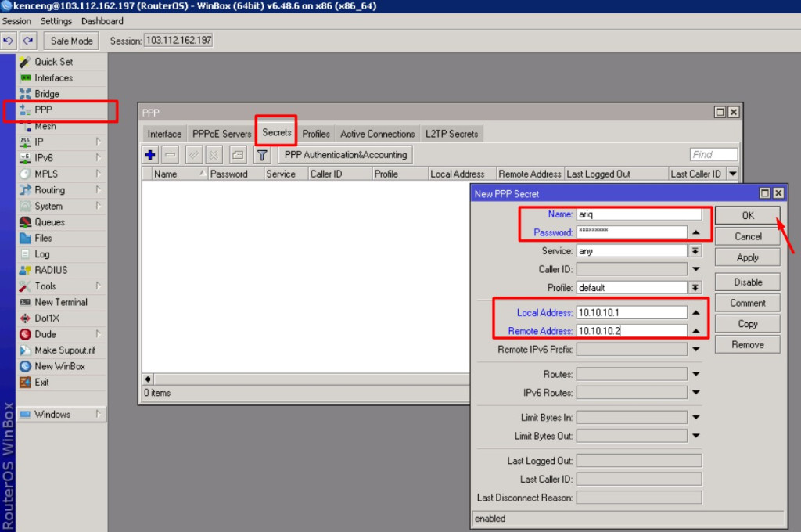Click OK in New PPP Secret dialog
The height and width of the screenshot is (532, 801).
tap(747, 216)
